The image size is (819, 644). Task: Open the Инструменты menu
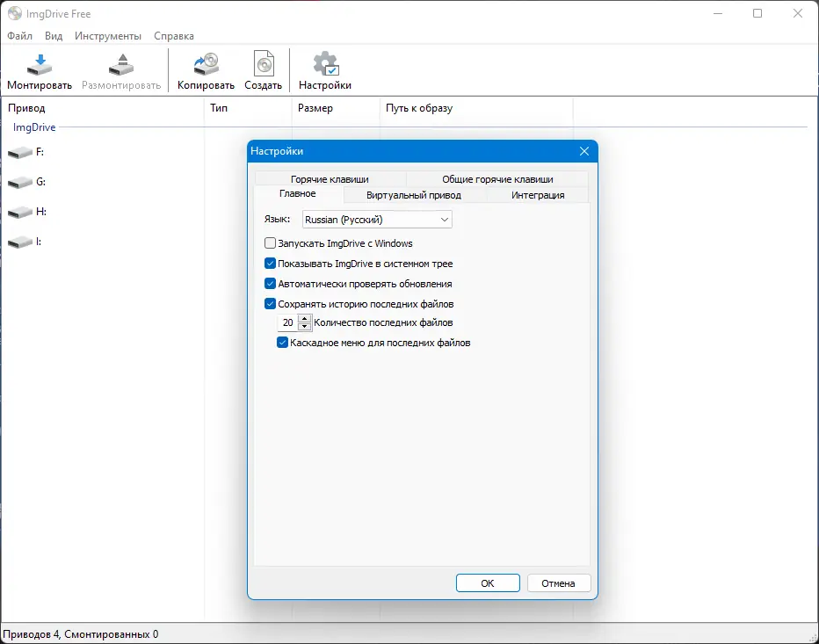108,36
